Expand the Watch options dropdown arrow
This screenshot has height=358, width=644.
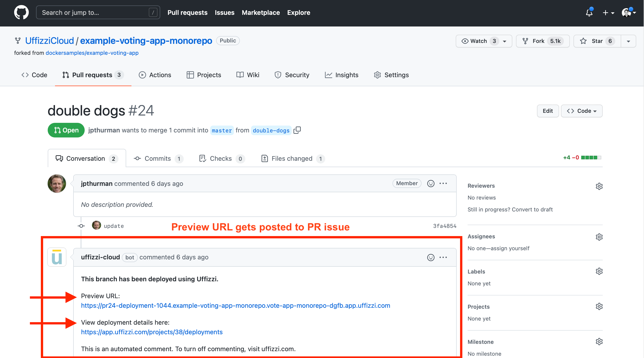[505, 41]
